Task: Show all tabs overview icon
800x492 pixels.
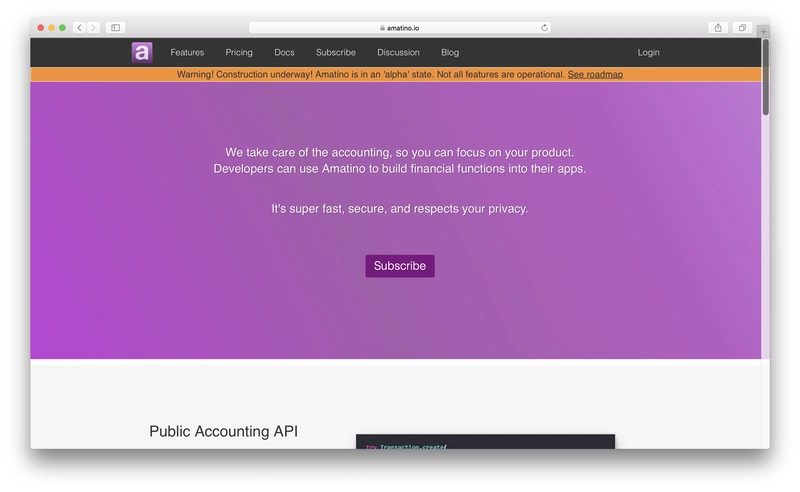Action: click(x=742, y=28)
